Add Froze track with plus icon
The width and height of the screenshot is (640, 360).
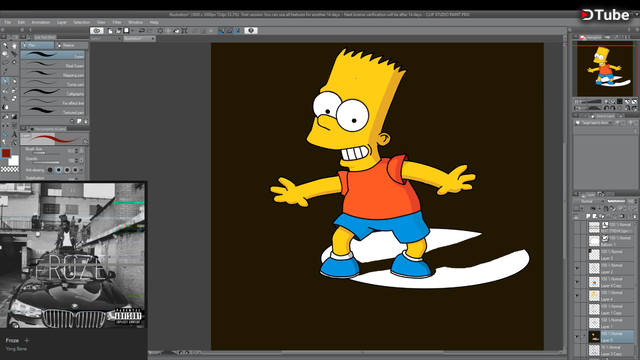[27, 340]
